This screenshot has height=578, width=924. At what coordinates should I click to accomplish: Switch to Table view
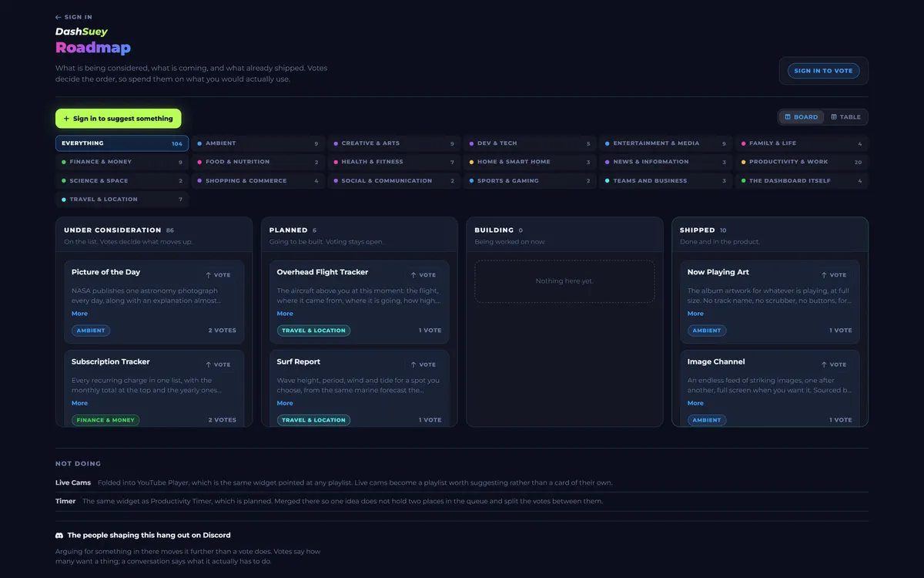tap(845, 117)
